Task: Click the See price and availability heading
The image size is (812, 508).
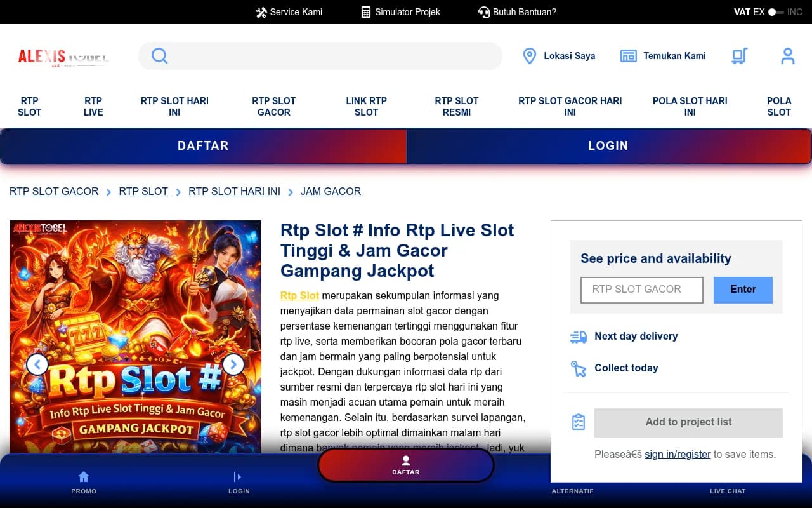Action: [x=656, y=258]
